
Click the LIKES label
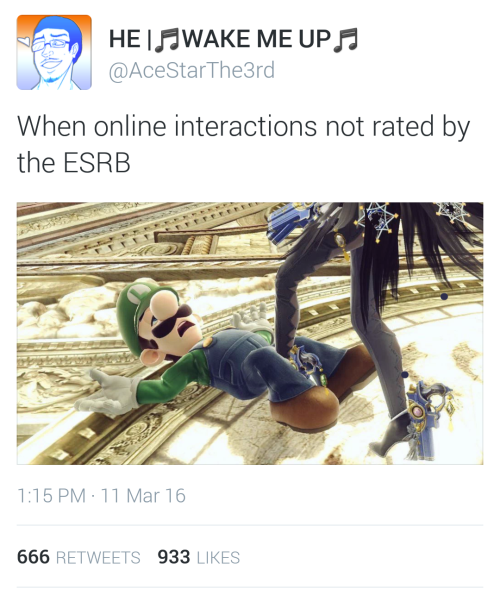click(x=218, y=558)
